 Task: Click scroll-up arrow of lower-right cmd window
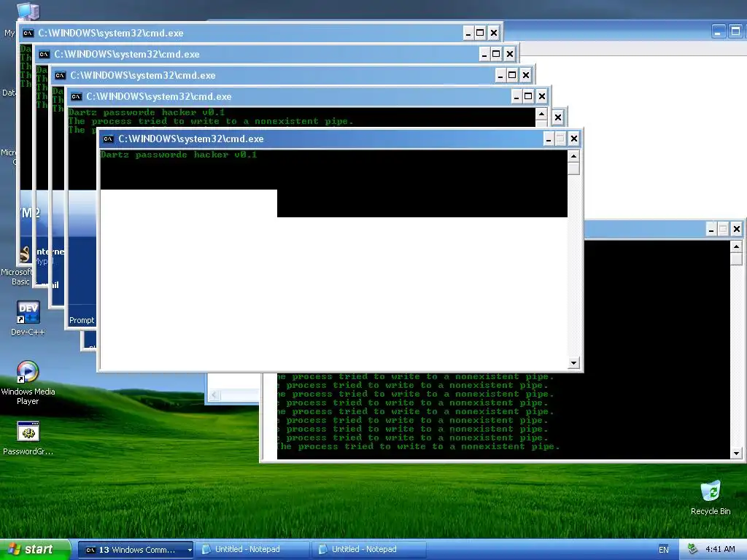[x=737, y=246]
